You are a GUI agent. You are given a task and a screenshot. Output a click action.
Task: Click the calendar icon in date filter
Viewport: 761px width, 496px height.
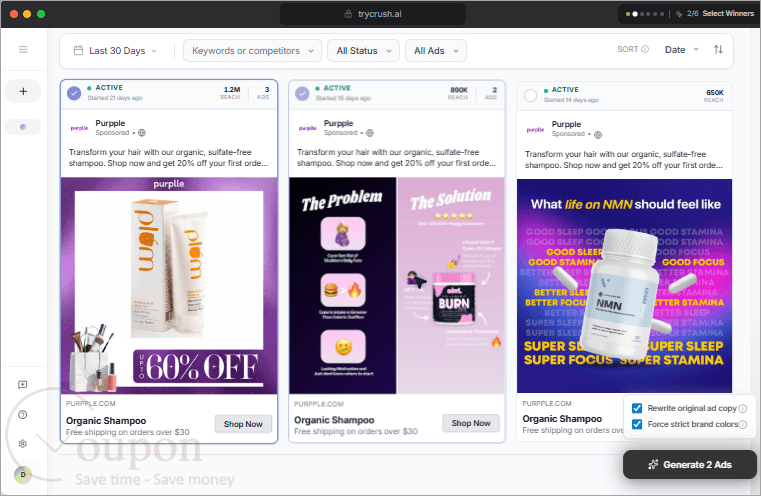coord(78,50)
